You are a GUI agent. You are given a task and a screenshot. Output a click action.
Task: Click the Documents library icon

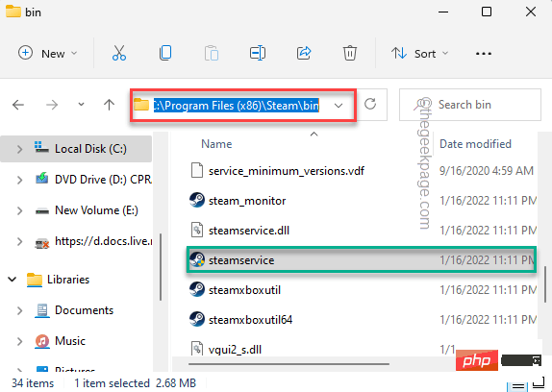42,310
